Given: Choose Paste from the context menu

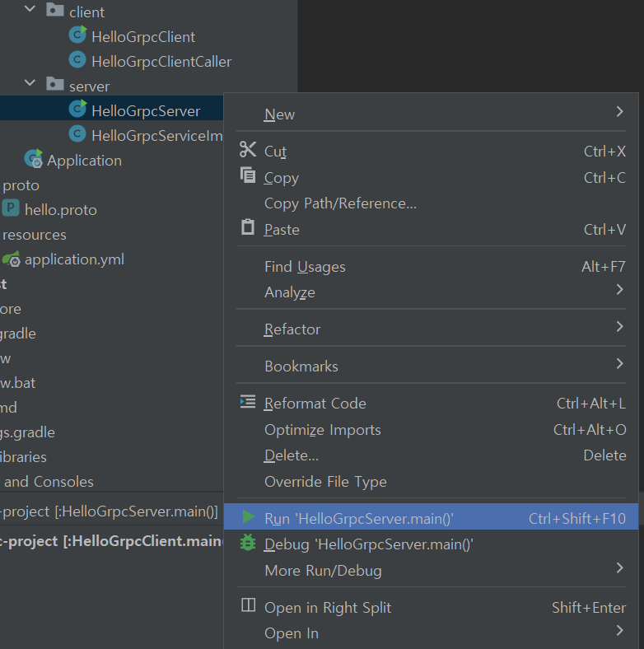Looking at the screenshot, I should coord(431,229).
